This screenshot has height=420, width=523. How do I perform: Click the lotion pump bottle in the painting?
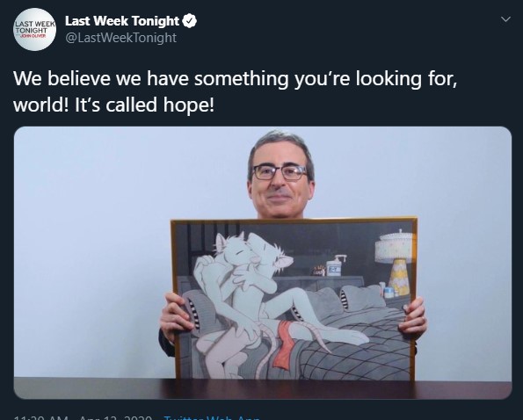(335, 265)
